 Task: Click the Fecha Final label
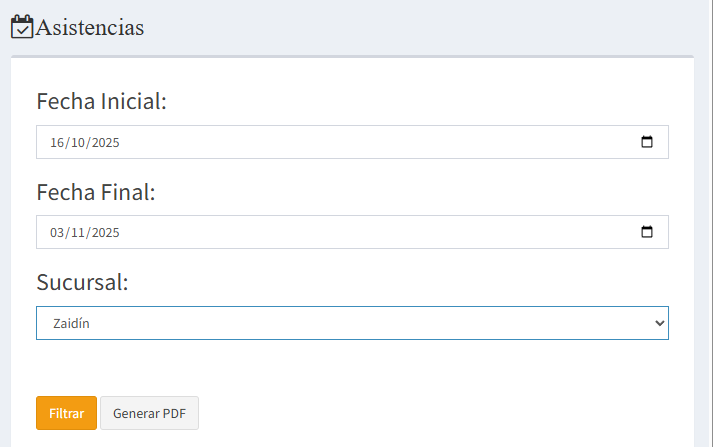[95, 192]
